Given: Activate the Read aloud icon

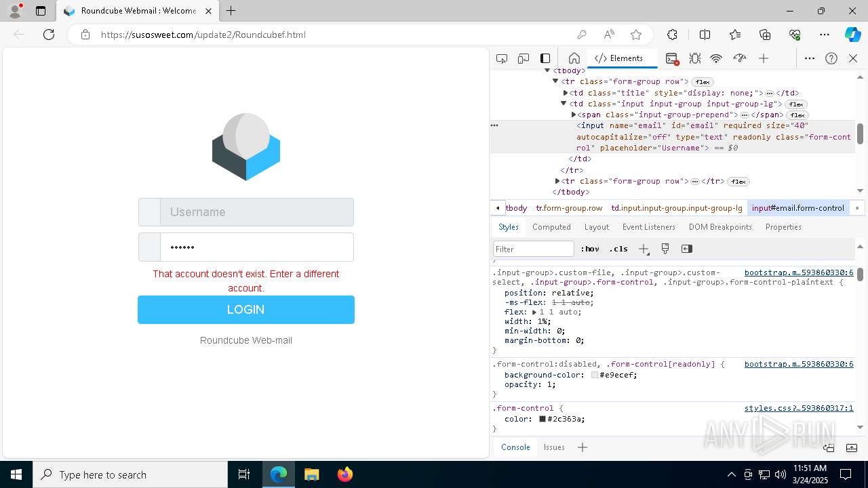Looking at the screenshot, I should [x=609, y=35].
